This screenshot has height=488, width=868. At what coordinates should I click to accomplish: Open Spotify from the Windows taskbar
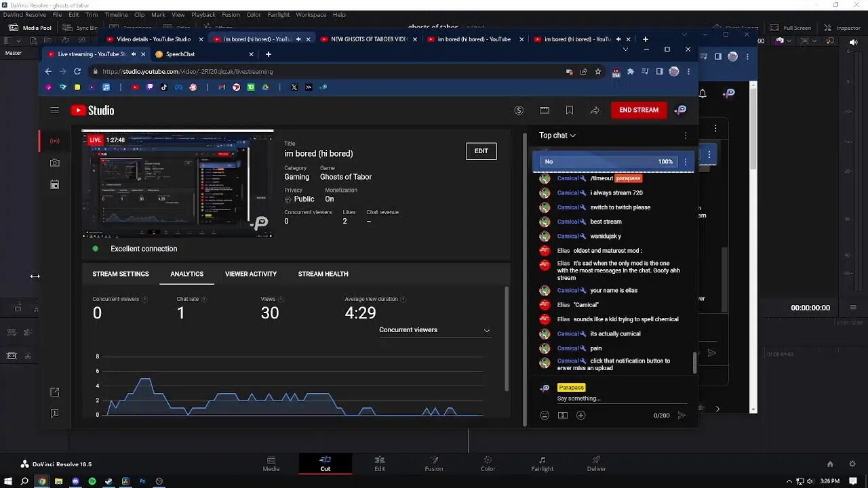[x=92, y=481]
